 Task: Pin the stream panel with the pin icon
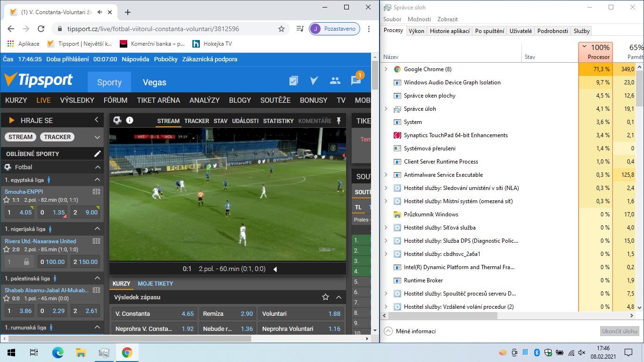click(x=339, y=121)
